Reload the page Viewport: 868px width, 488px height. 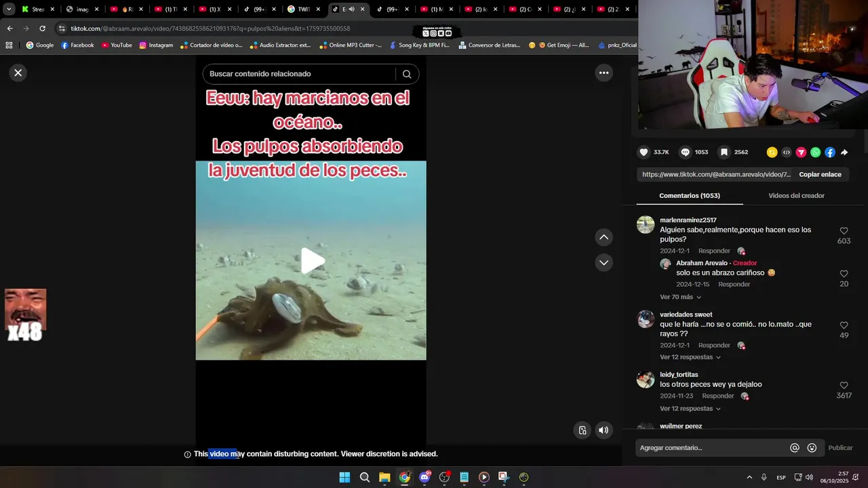42,28
